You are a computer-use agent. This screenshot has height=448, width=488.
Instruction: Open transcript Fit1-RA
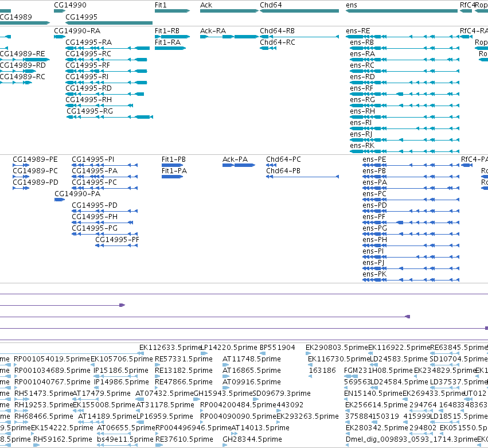point(168,42)
